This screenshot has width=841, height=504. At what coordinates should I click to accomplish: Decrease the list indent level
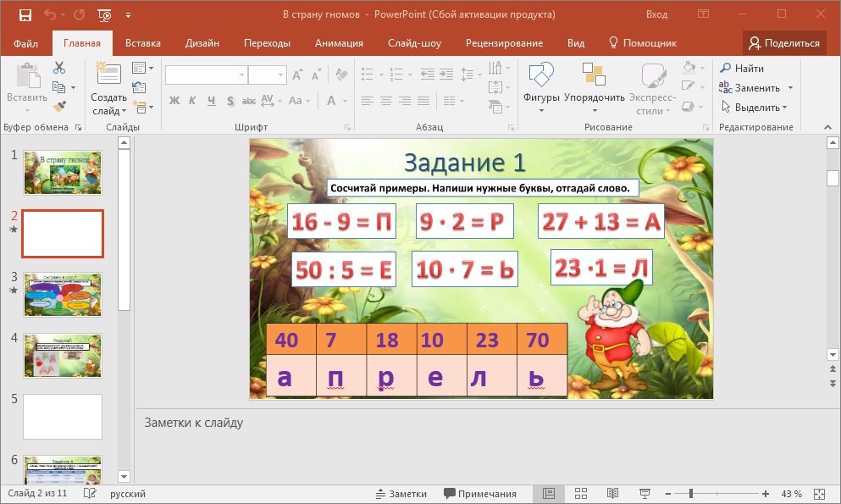428,75
